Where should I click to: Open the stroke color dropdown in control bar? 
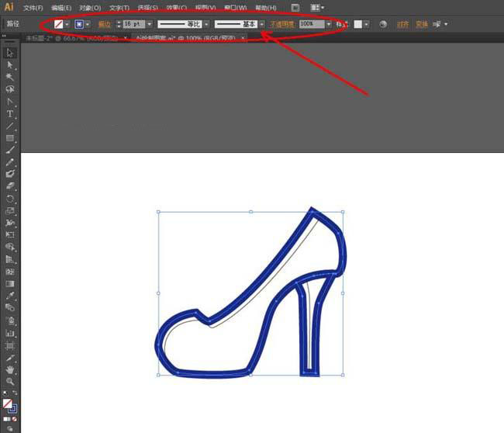pyautogui.click(x=88, y=24)
